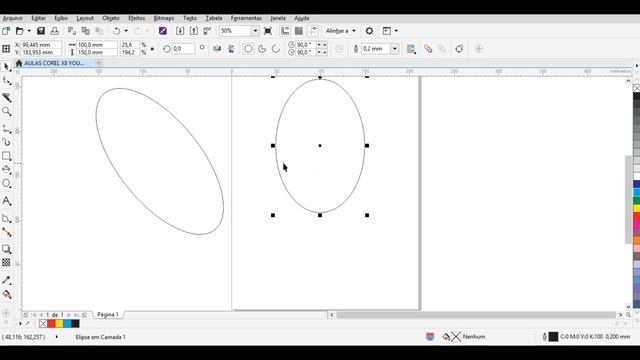Image resolution: width=640 pixels, height=360 pixels.
Task: Open the Layout menu
Action: click(x=85, y=18)
